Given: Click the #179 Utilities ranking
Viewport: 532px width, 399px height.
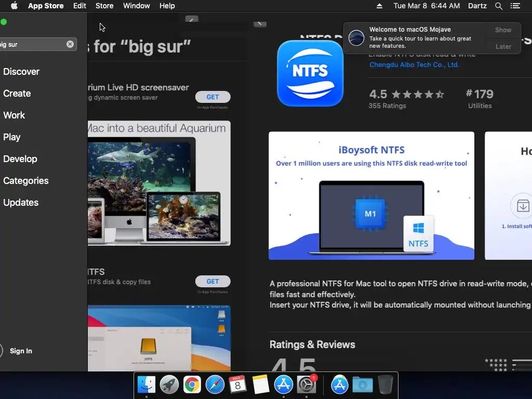Looking at the screenshot, I should tap(480, 98).
